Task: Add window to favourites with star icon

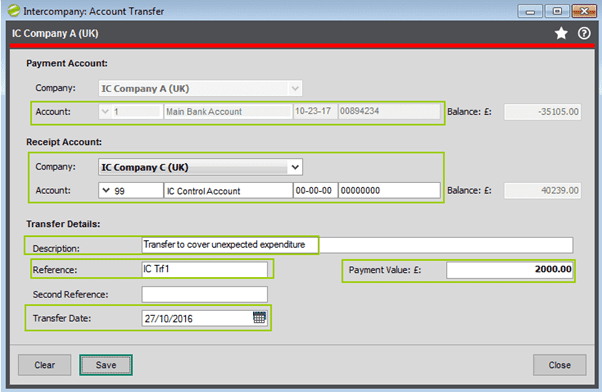Action: tap(561, 33)
